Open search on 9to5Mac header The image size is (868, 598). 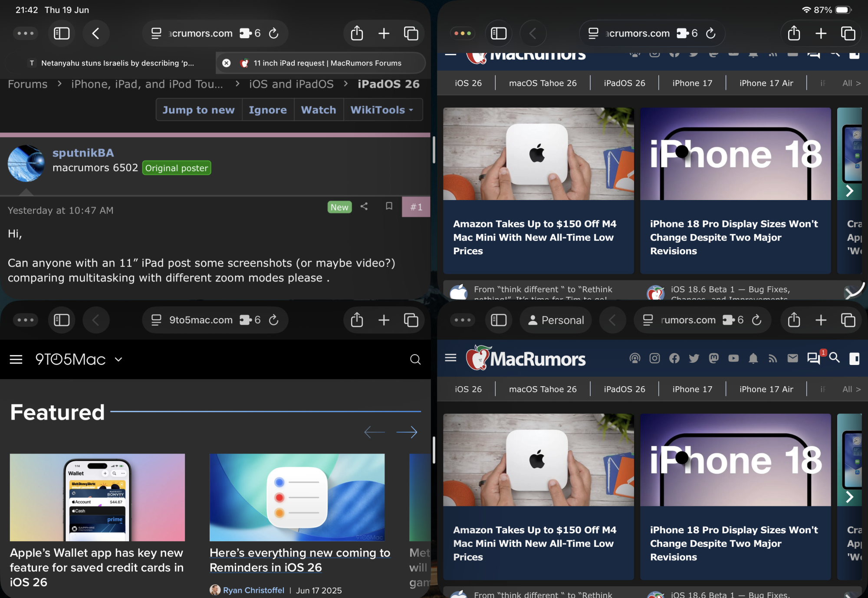415,359
